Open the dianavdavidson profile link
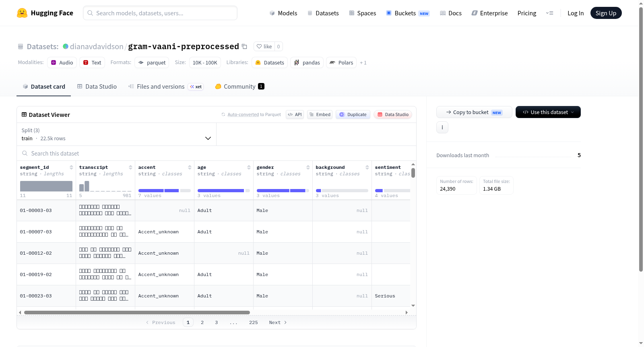644x347 pixels. 97,46
